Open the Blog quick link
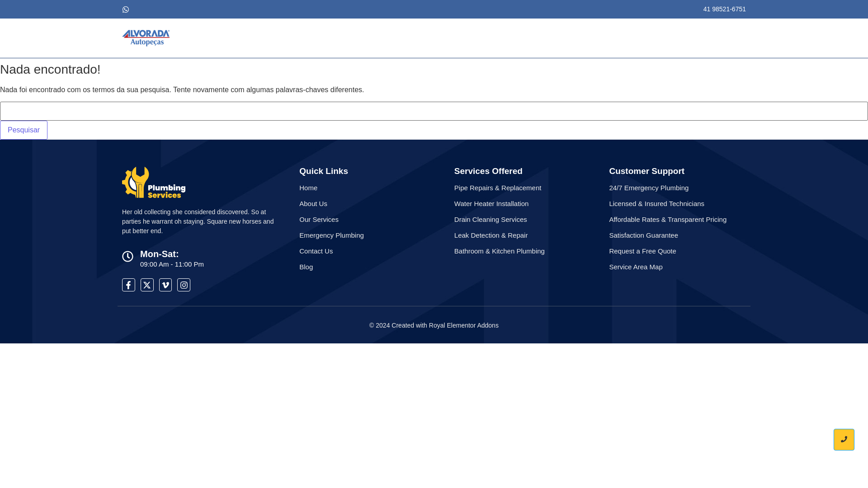The image size is (868, 488). coord(306,267)
